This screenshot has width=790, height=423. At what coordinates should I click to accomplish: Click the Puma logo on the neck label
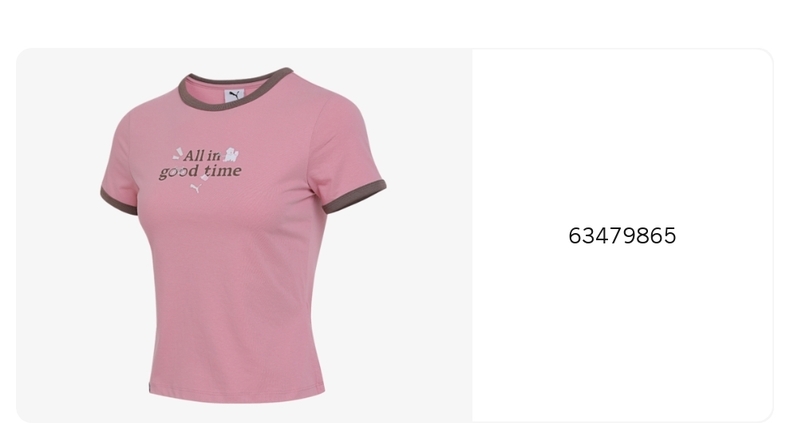235,95
